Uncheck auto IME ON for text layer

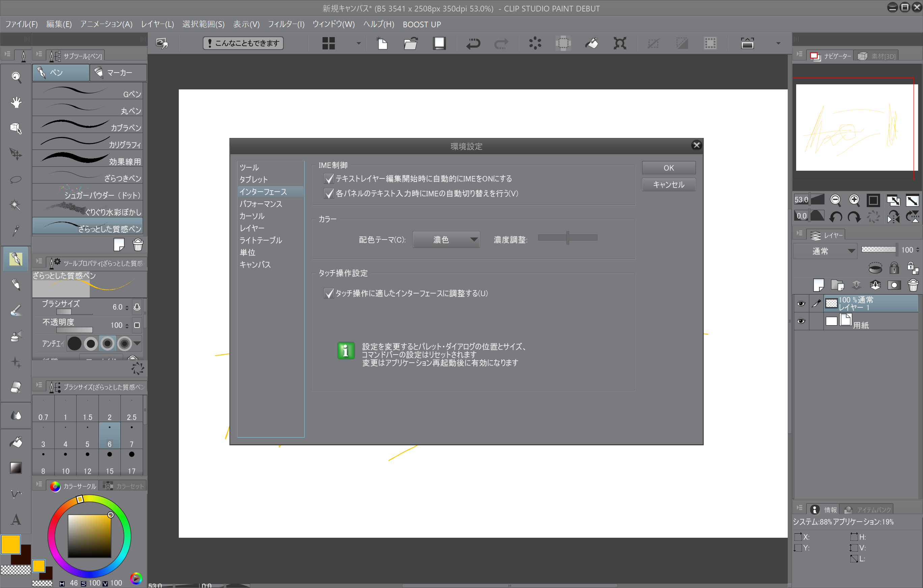coord(329,178)
